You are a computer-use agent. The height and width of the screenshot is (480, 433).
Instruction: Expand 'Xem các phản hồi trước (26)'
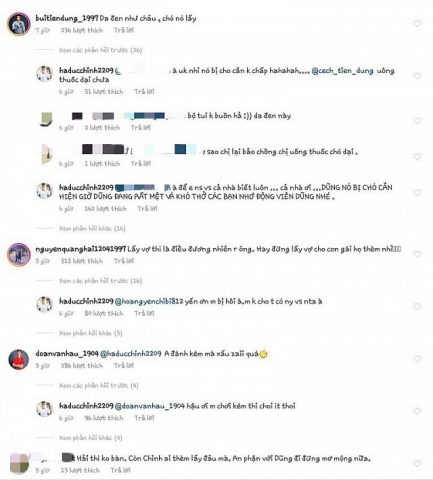[x=100, y=50]
